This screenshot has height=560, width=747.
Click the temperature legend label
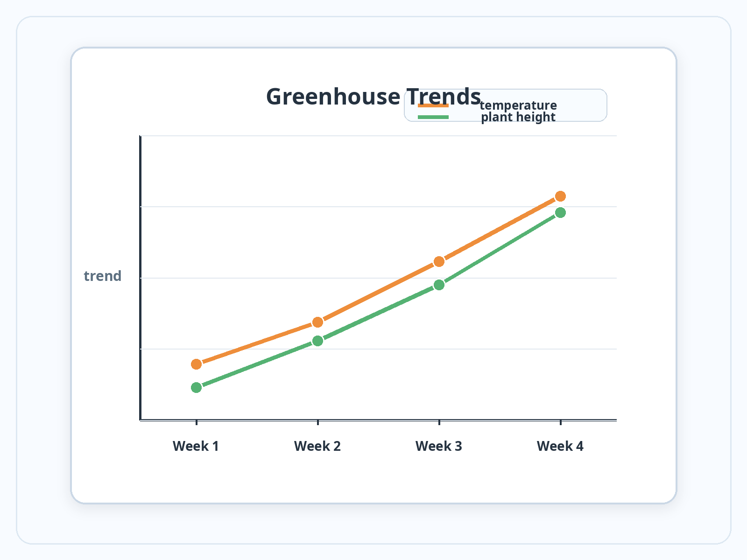(x=518, y=105)
